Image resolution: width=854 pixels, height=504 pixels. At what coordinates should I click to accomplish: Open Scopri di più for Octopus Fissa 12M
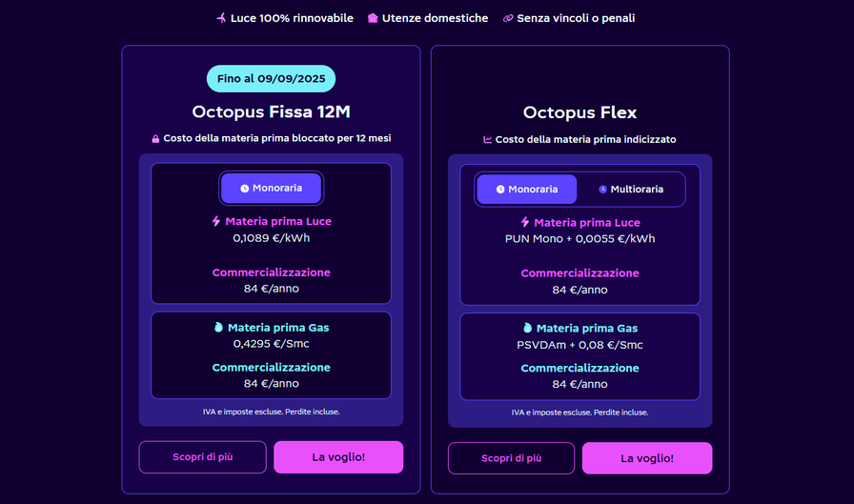point(202,457)
